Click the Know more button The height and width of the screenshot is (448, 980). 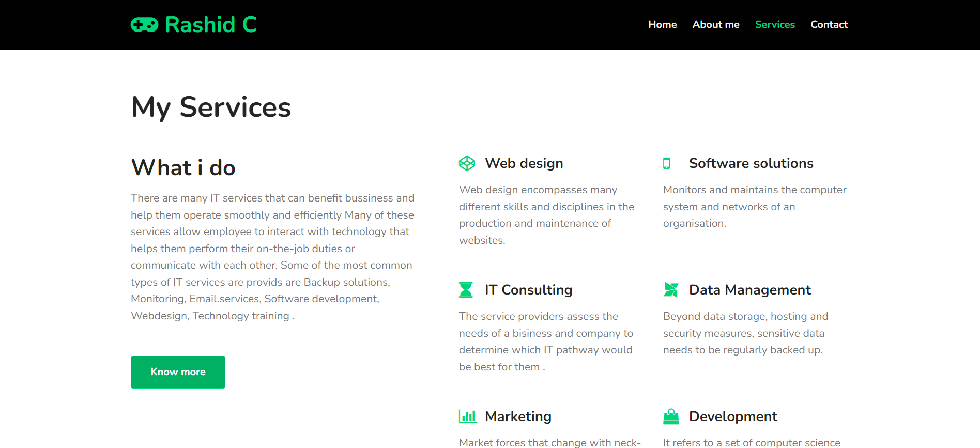click(178, 372)
